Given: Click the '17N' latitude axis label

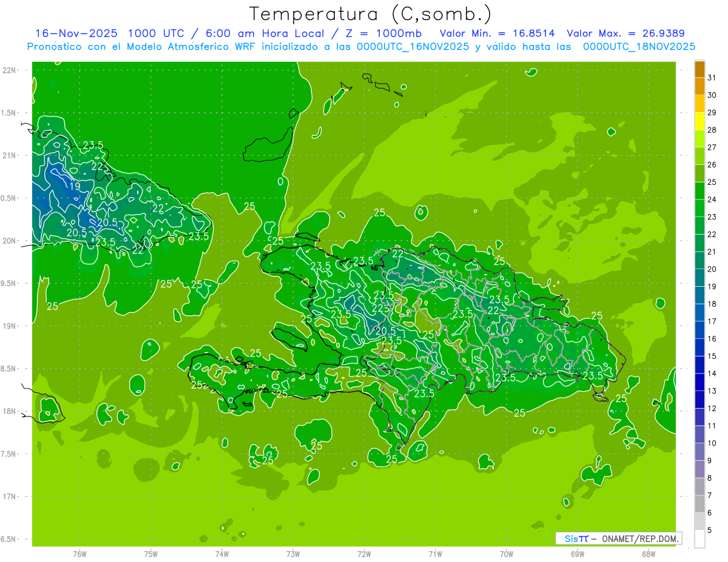Looking at the screenshot, I should [8, 497].
